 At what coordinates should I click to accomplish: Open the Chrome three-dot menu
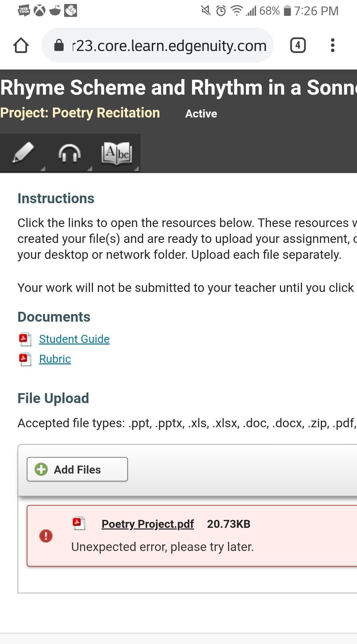333,45
